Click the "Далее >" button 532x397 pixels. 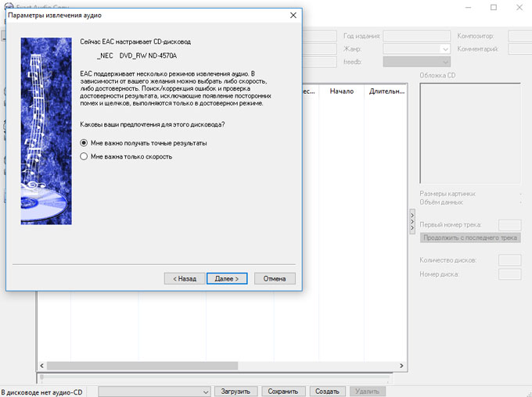(227, 278)
